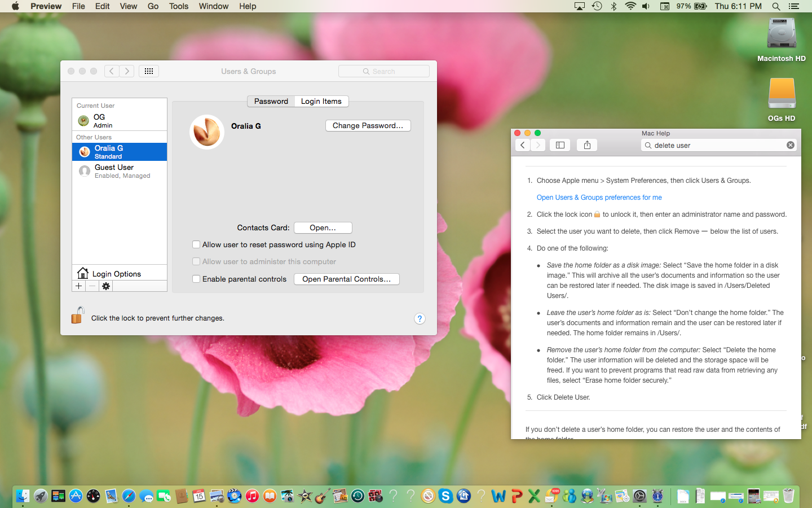Click Oralia G's fortune cookie profile picture
Image resolution: width=812 pixels, height=508 pixels.
(207, 132)
